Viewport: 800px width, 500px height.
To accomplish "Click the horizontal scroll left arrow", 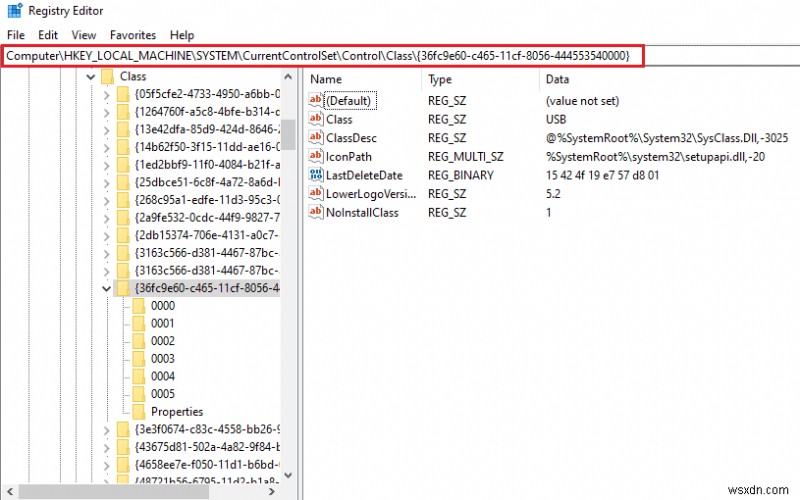I will 9,491.
